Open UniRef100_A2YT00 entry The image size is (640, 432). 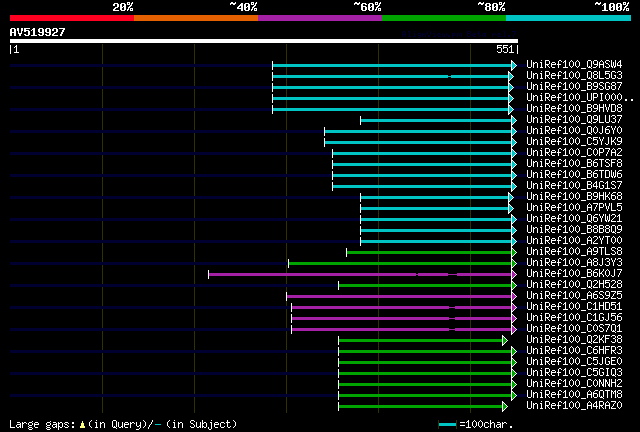coord(574,241)
